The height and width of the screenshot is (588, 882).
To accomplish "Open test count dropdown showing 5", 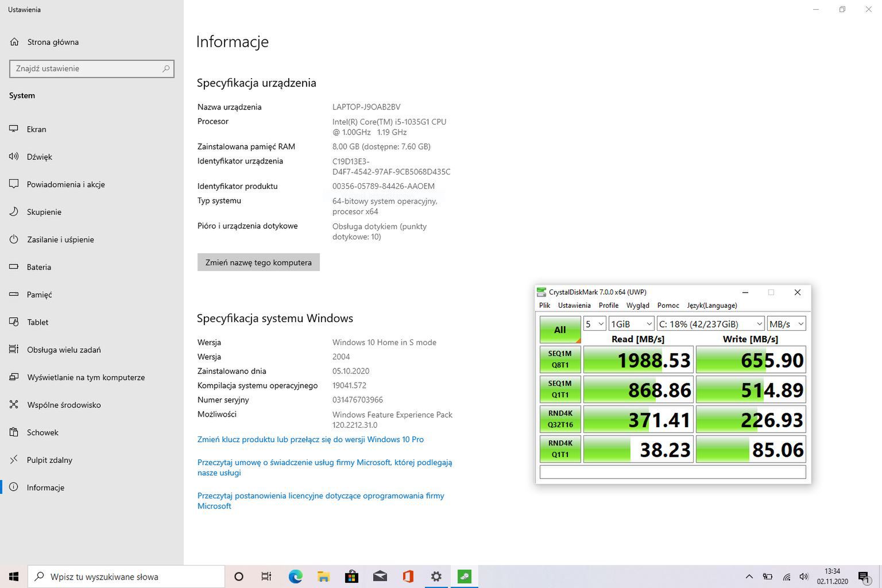I will click(594, 324).
